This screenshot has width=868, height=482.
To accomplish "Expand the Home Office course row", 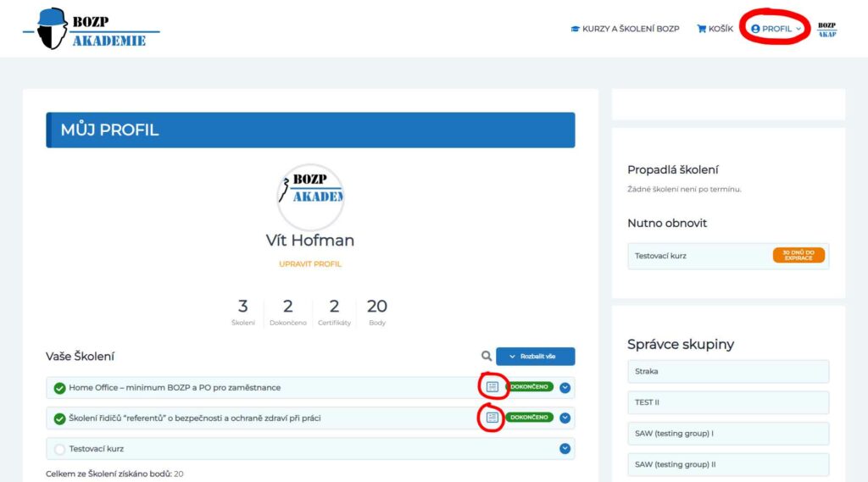I will 565,388.
